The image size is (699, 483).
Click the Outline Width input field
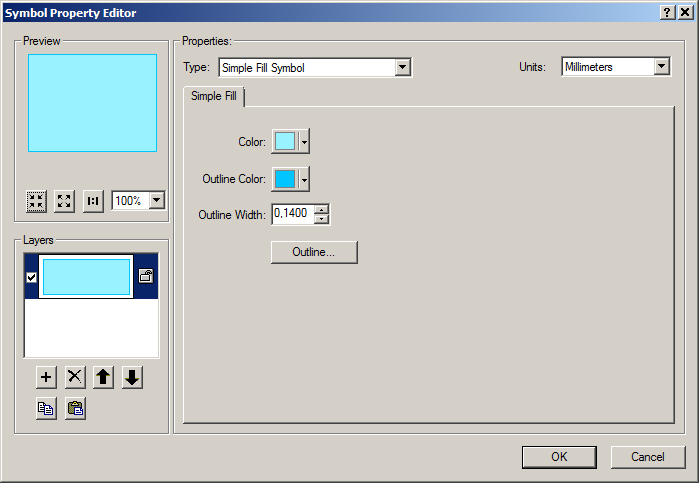(293, 214)
